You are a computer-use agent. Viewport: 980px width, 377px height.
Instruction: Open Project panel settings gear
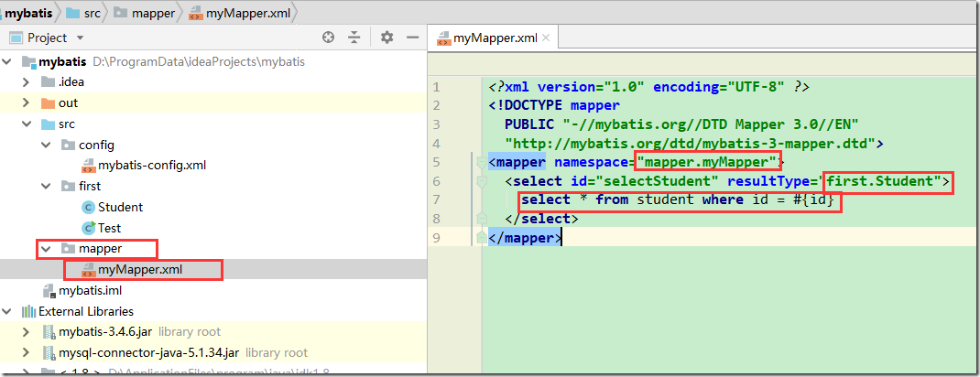[x=387, y=38]
